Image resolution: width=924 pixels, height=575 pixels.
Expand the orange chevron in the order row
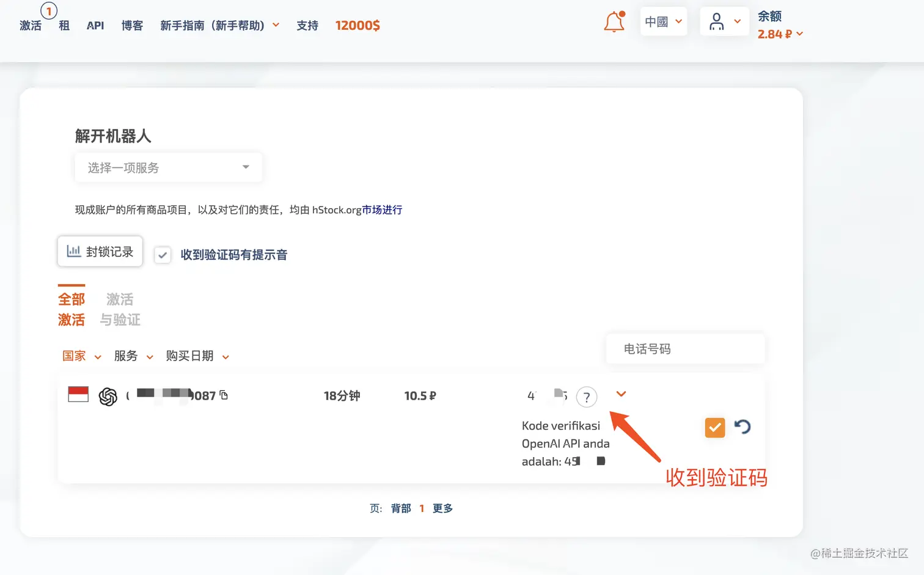621,394
